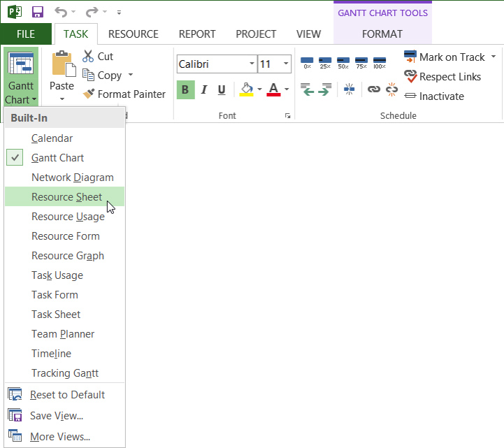504x448 pixels.
Task: Expand the Paste options arrow
Action: [x=62, y=99]
